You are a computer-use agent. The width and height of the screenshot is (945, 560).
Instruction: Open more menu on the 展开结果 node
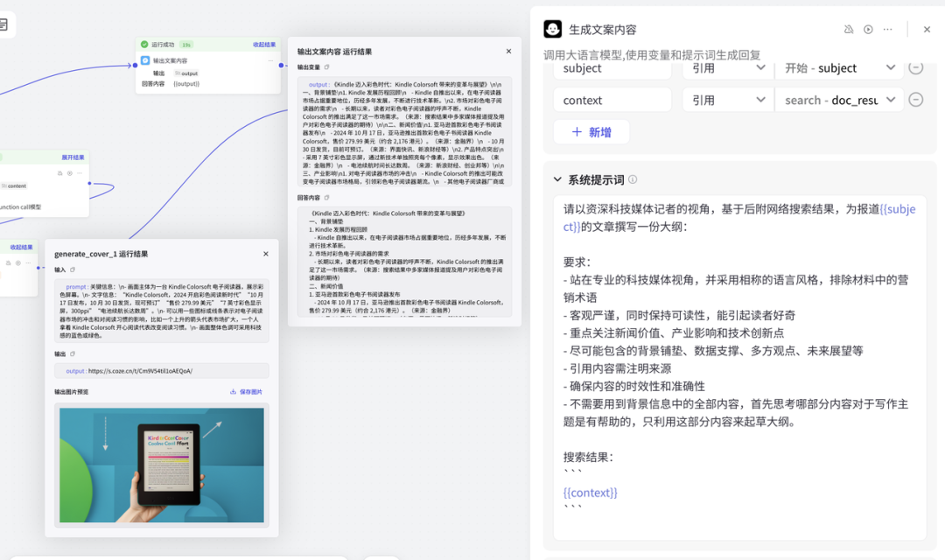(79, 173)
